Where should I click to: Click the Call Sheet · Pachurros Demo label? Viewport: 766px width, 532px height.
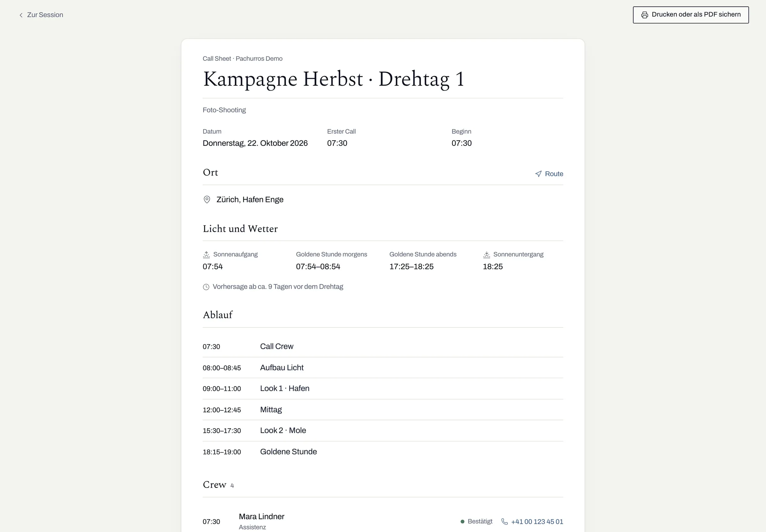click(x=242, y=59)
